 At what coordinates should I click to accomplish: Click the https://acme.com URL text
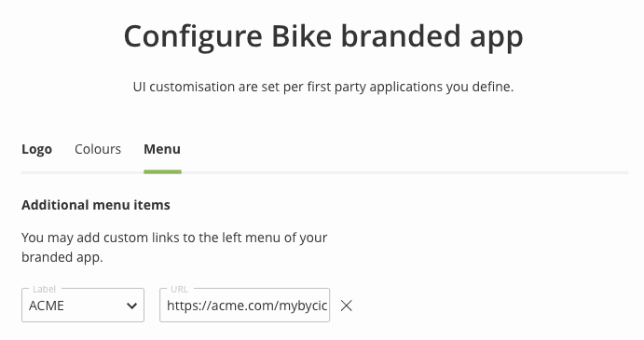coord(247,306)
